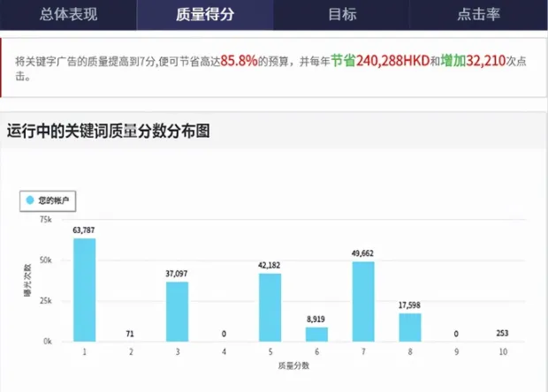
Task: Click x-axis label 9
Action: click(x=456, y=352)
